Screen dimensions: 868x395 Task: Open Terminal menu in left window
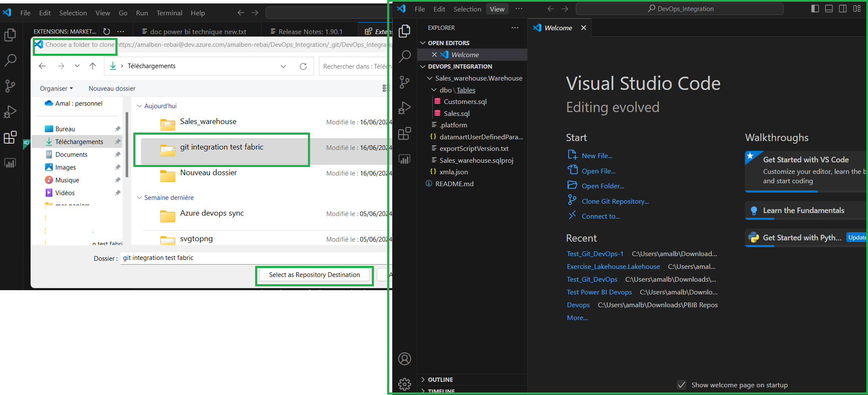tap(169, 13)
